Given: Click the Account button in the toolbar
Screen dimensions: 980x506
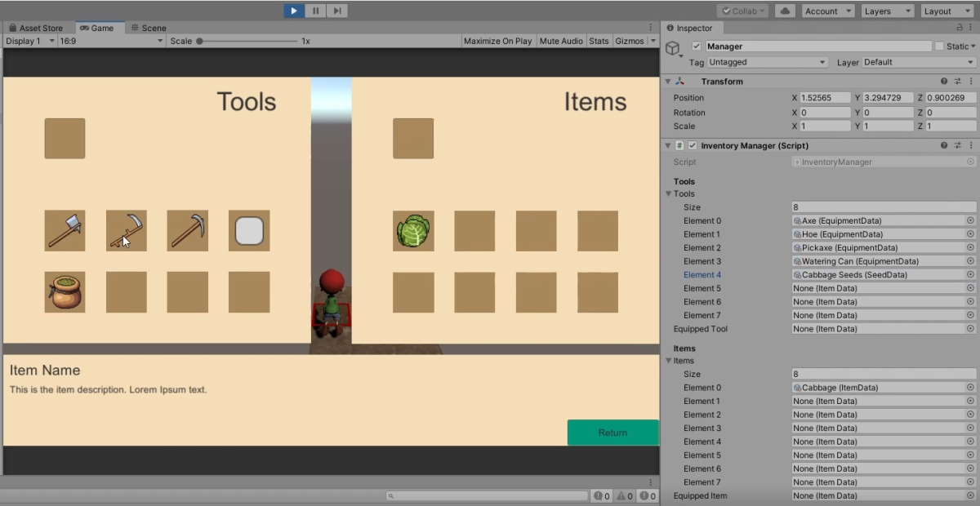Looking at the screenshot, I should click(826, 11).
